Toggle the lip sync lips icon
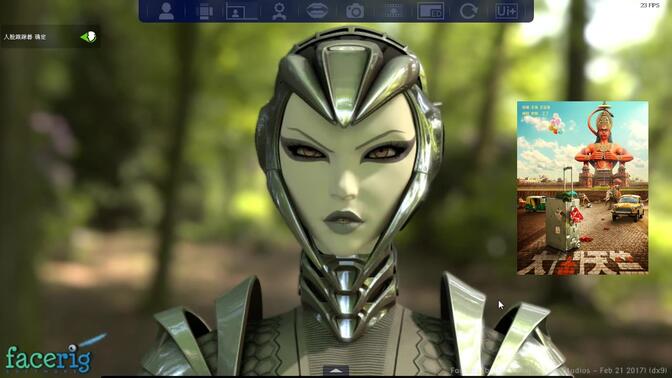Image resolution: width=672 pixels, height=378 pixels. [317, 11]
